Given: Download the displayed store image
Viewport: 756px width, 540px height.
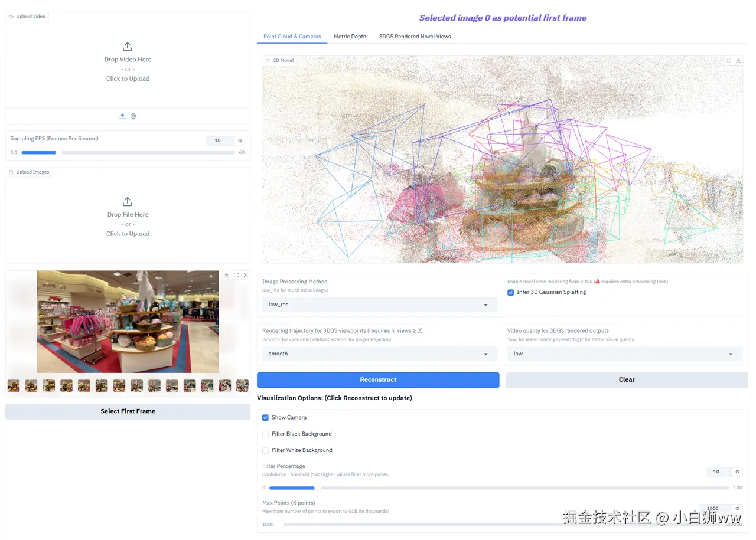Looking at the screenshot, I should point(226,275).
